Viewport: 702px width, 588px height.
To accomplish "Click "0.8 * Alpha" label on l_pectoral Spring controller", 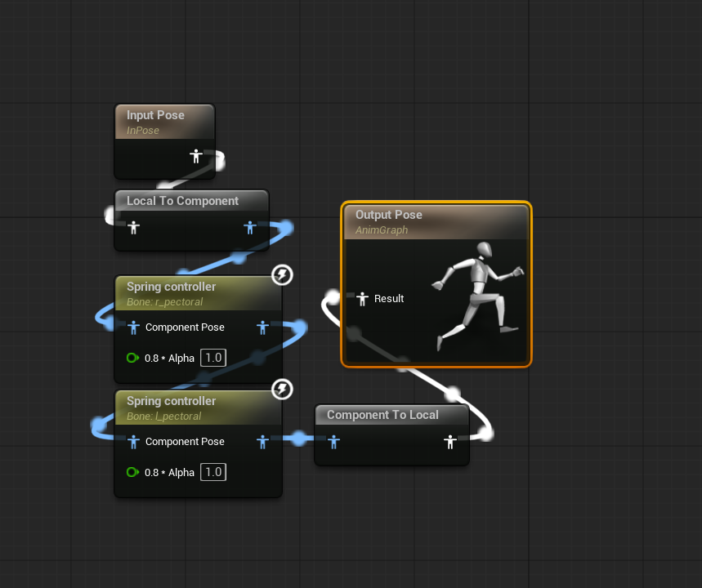I will point(169,473).
